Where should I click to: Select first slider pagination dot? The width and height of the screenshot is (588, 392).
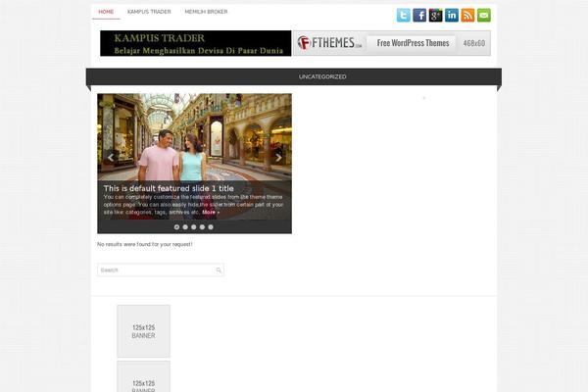(176, 227)
